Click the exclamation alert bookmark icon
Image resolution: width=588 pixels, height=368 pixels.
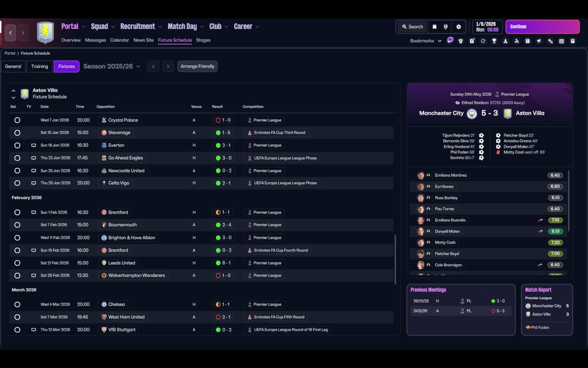(472, 41)
